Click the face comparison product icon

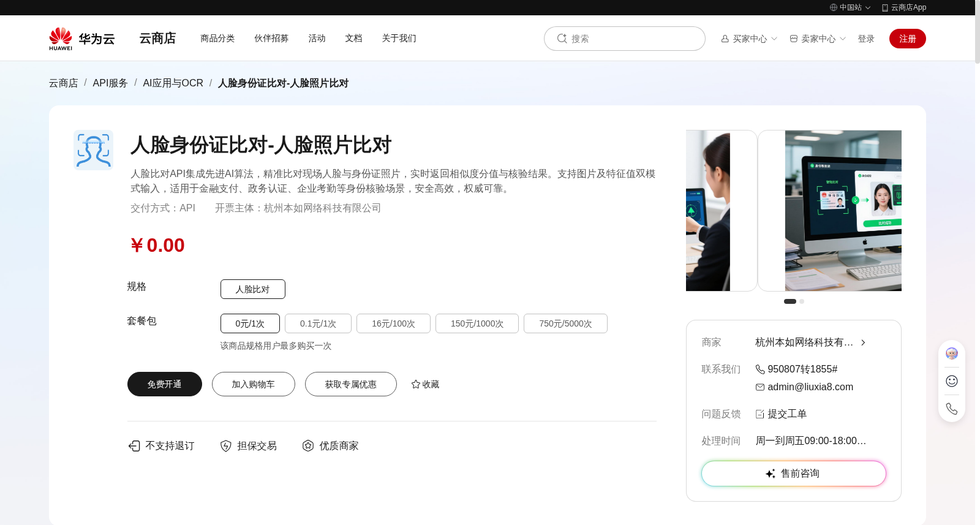tap(93, 150)
